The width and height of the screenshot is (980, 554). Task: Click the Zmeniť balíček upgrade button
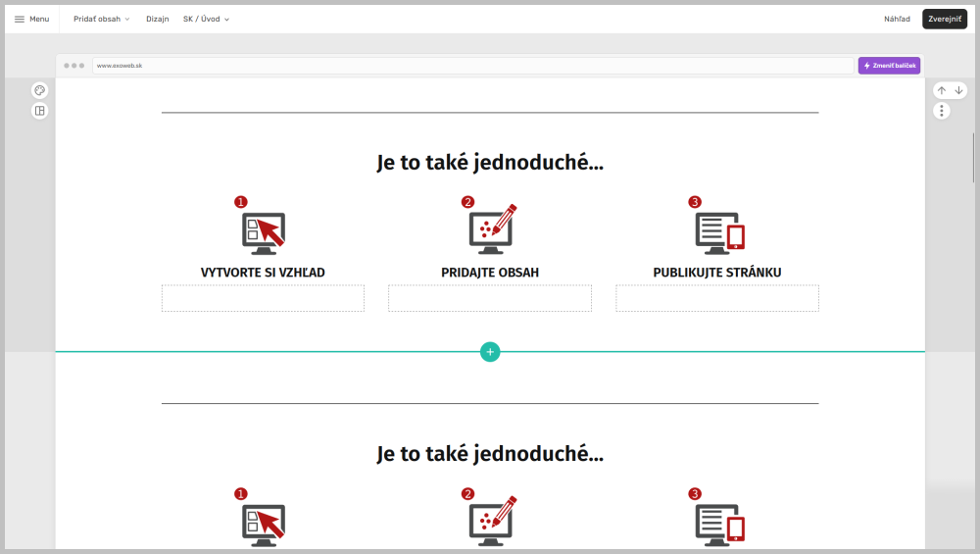[889, 66]
